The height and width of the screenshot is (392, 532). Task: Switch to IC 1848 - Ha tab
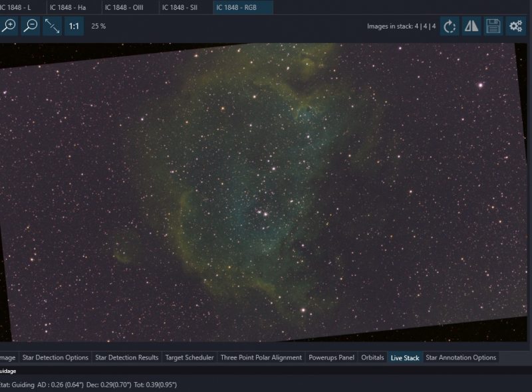74,7
